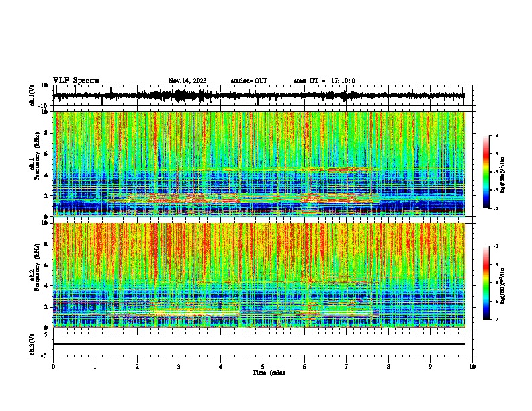Click the ch.2 log(PSD) color bar
The image size is (532, 411).
[486, 283]
